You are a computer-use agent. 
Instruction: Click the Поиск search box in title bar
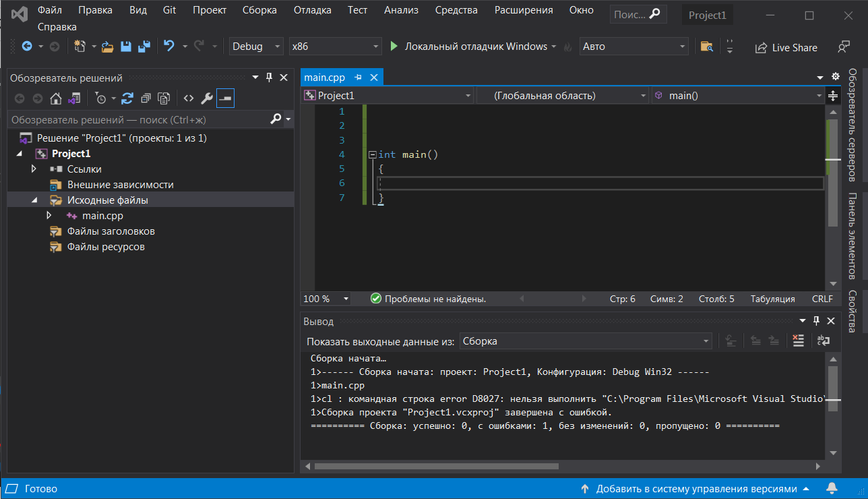pyautogui.click(x=638, y=14)
